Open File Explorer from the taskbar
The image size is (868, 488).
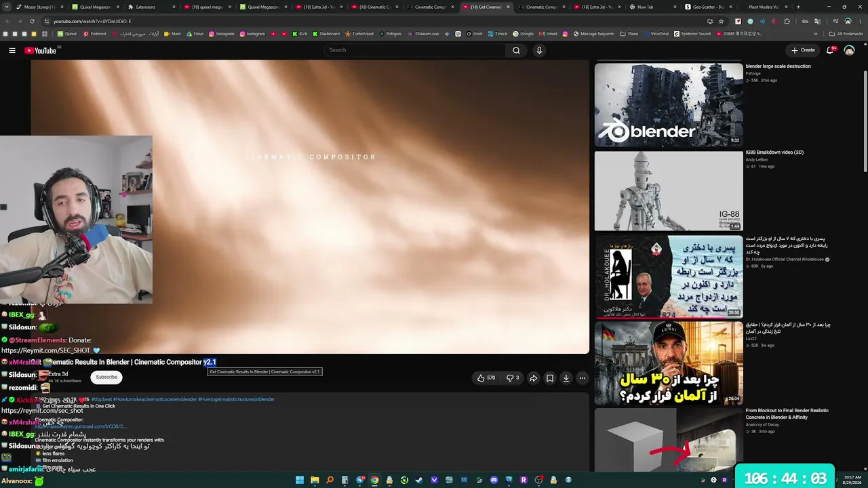(315, 480)
